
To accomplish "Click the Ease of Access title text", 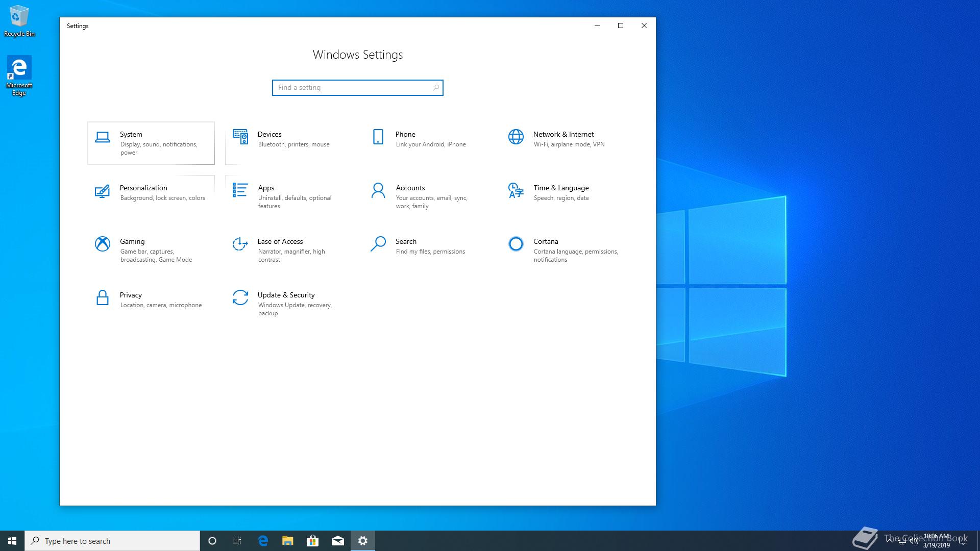I will [x=280, y=241].
